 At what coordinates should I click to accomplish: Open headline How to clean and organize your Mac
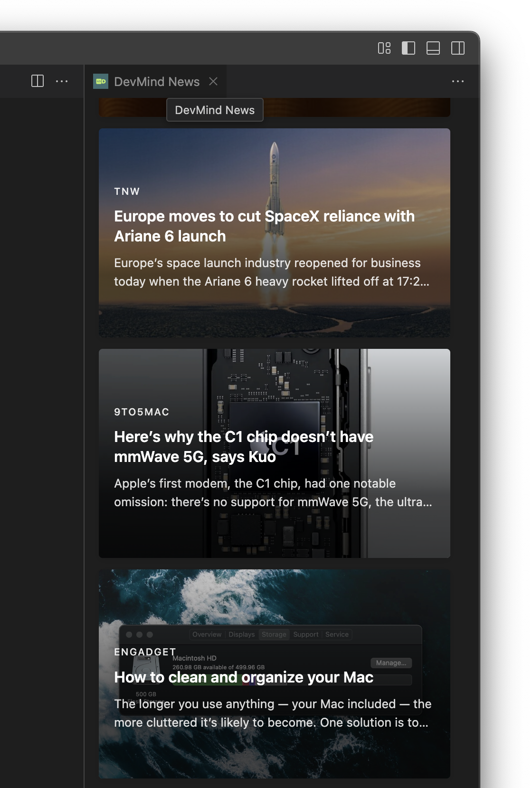[244, 677]
